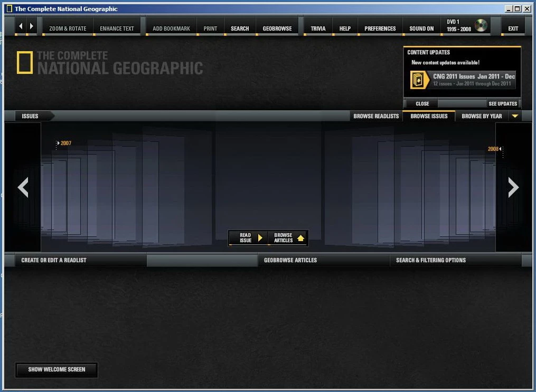Close the Content Updates panel
Image resolution: width=536 pixels, height=392 pixels.
pyautogui.click(x=422, y=103)
